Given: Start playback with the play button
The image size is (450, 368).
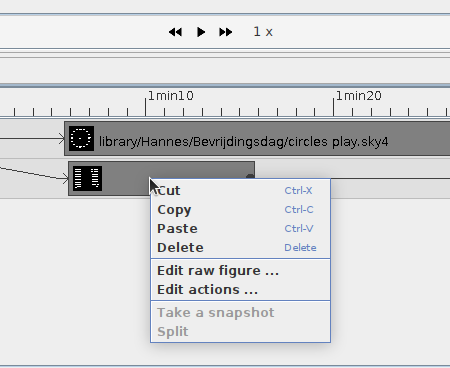Looking at the screenshot, I should (x=201, y=32).
